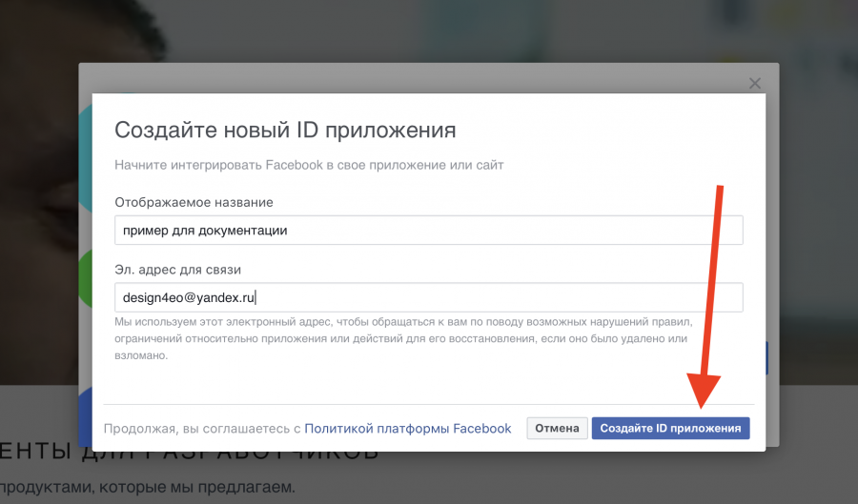Click the 'Продолжая, вы соглашаетесь с' text
The height and width of the screenshot is (504, 858).
click(x=201, y=429)
